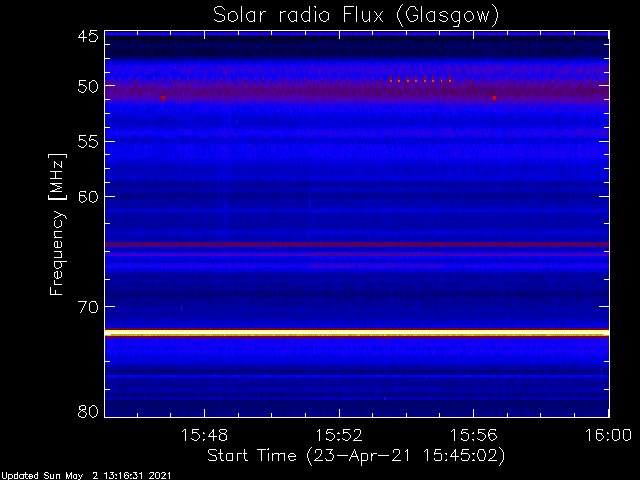The height and width of the screenshot is (480, 640).
Task: Click the frequency tick label "55"
Action: click(88, 142)
